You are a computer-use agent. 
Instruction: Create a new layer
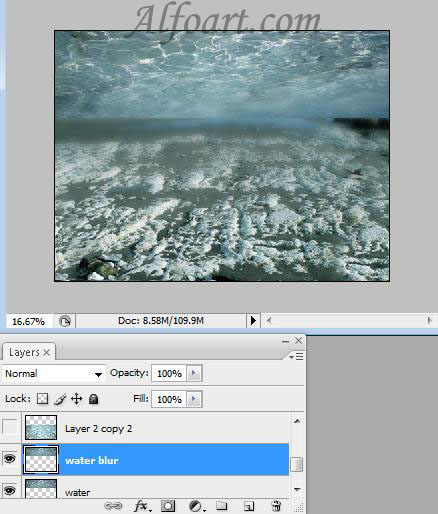pos(249,506)
